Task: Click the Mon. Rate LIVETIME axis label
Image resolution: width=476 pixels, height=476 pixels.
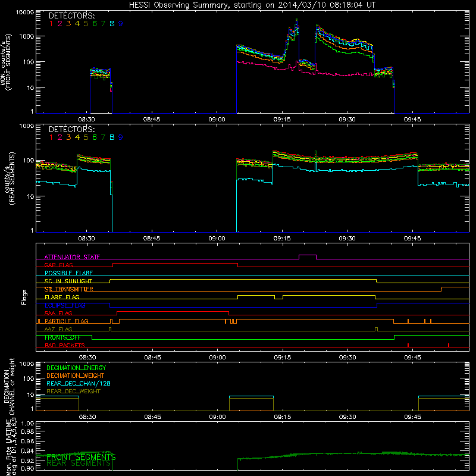Action: coord(8,447)
